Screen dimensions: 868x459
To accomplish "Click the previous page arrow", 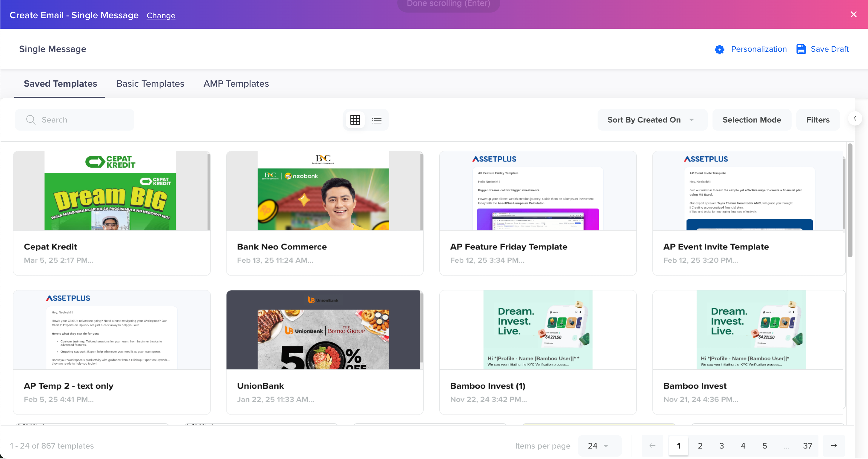I will click(652, 446).
